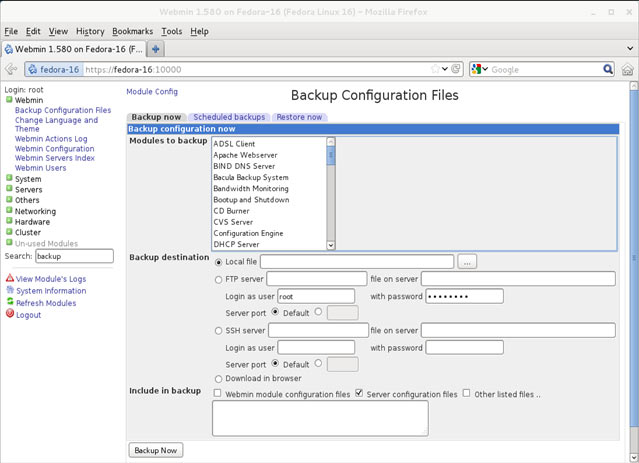This screenshot has width=639, height=463.
Task: Select FTP server as backup destination
Action: coord(218,280)
